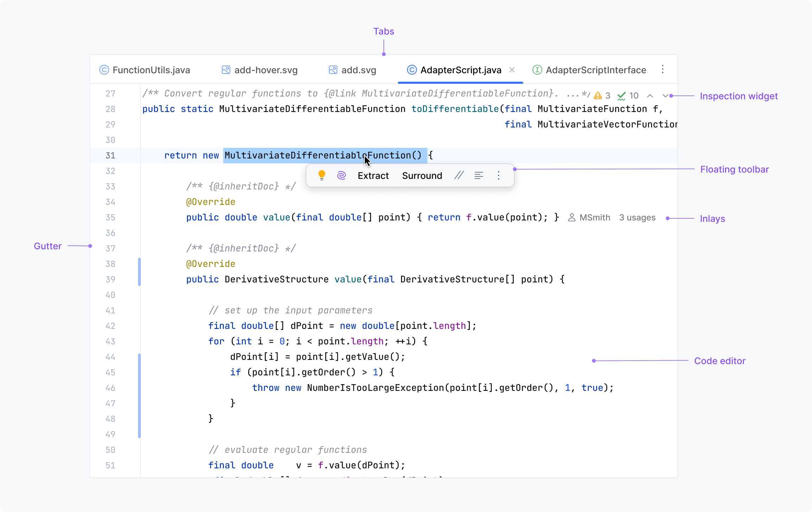Screen dimensions: 812x512
Task: Click the green checkmark typo indicator
Action: 622,96
